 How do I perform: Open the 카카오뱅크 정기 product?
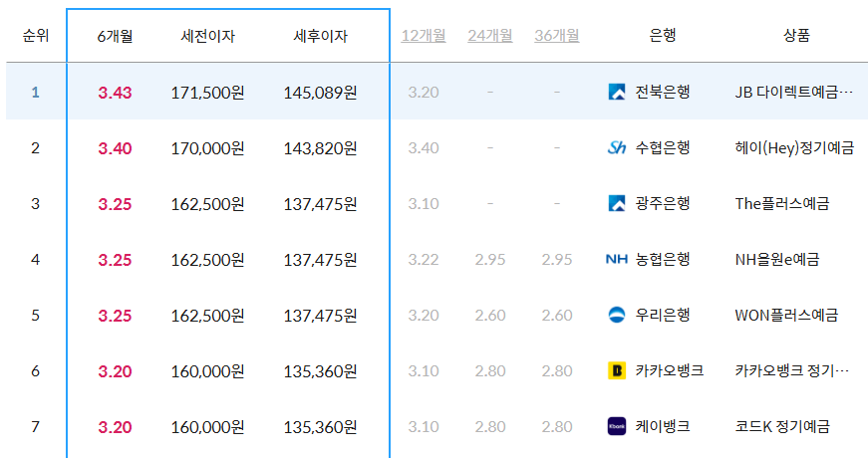point(791,370)
